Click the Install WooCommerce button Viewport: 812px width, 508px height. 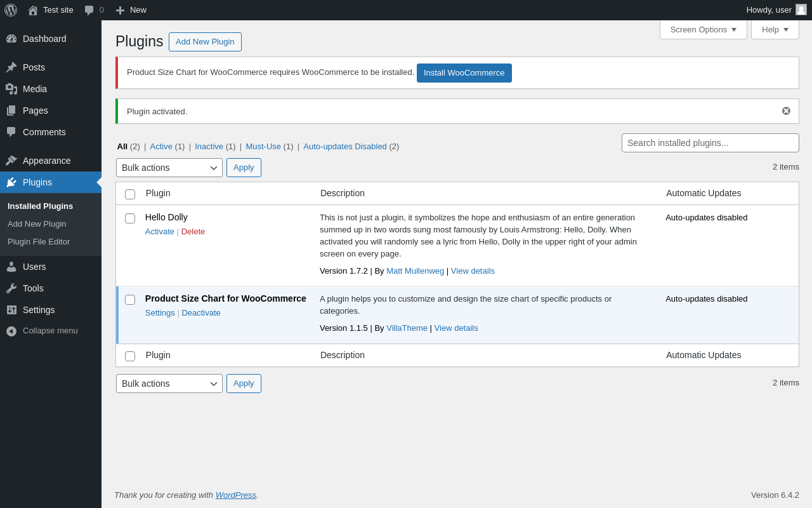(464, 73)
